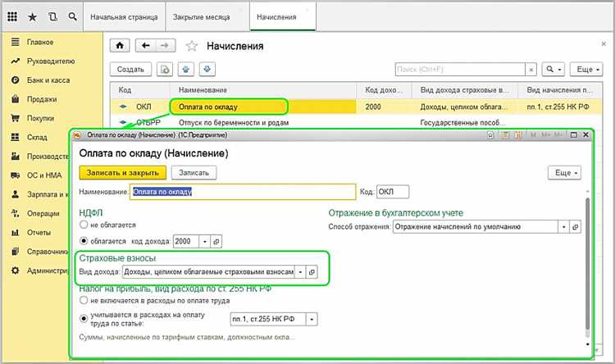Expand статья 255 НК РФ dropdown
Image resolution: width=615 pixels, height=364 pixels.
click(x=312, y=319)
